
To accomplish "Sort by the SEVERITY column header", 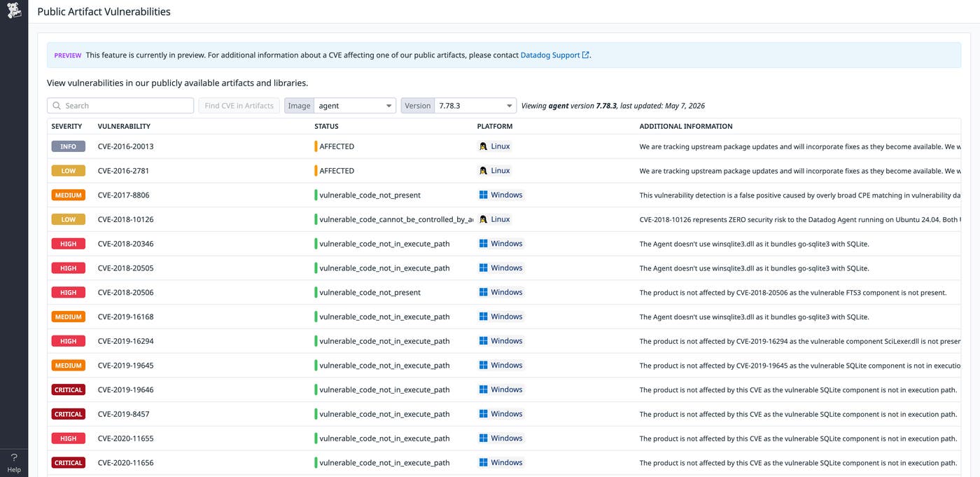I will (66, 127).
